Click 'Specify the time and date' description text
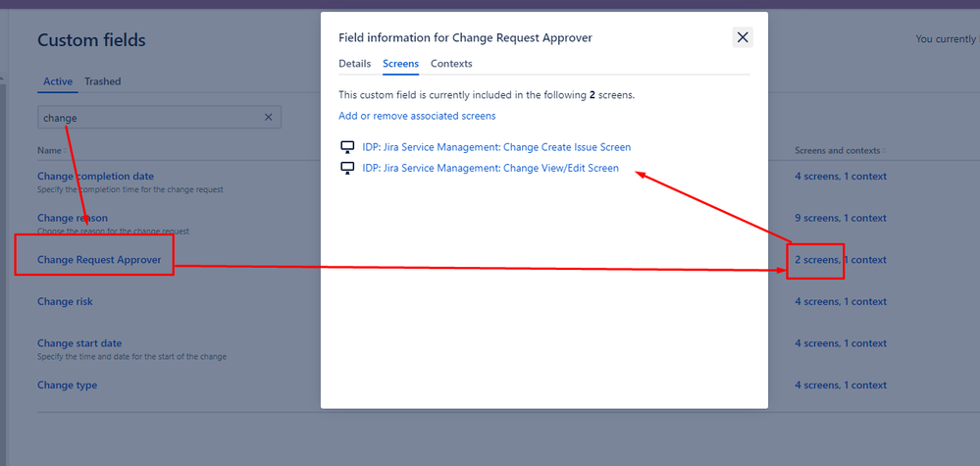Screen dimensions: 980x466 pyautogui.click(x=131, y=357)
